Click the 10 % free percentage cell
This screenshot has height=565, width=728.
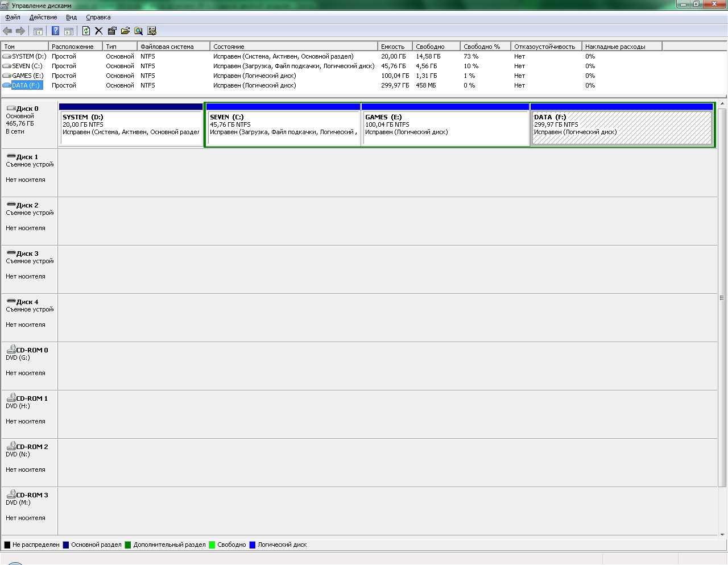click(x=471, y=66)
